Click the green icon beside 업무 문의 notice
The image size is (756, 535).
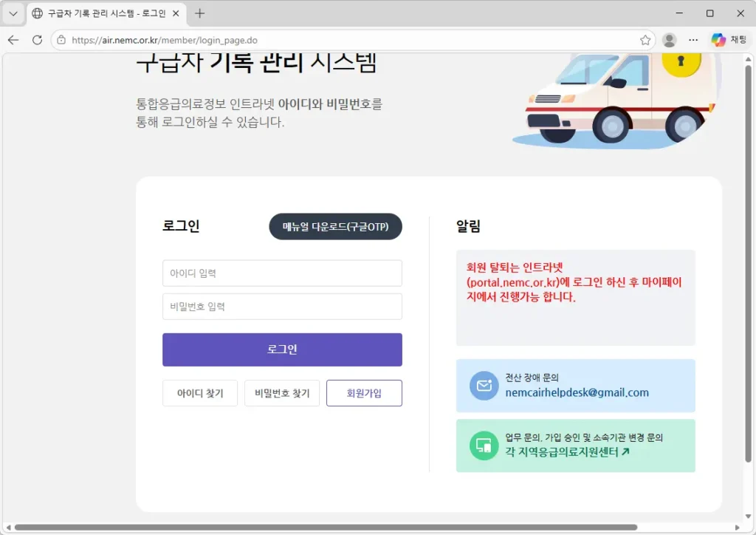(484, 446)
